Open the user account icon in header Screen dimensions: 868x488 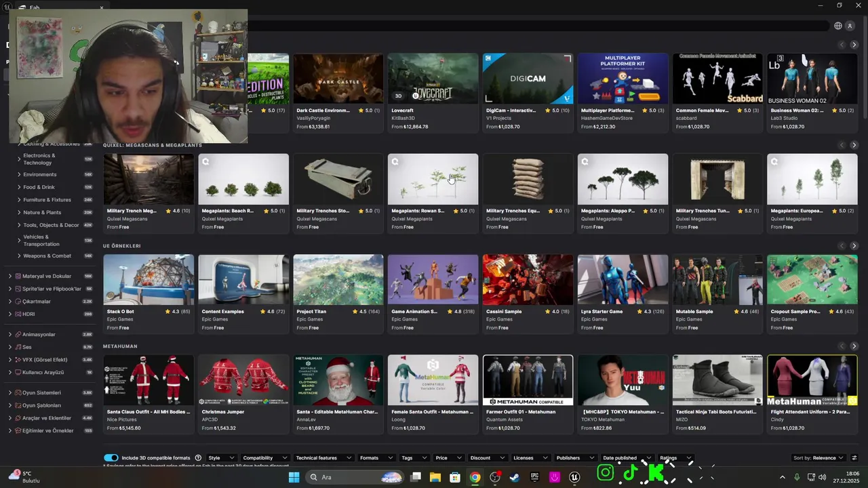(x=850, y=26)
